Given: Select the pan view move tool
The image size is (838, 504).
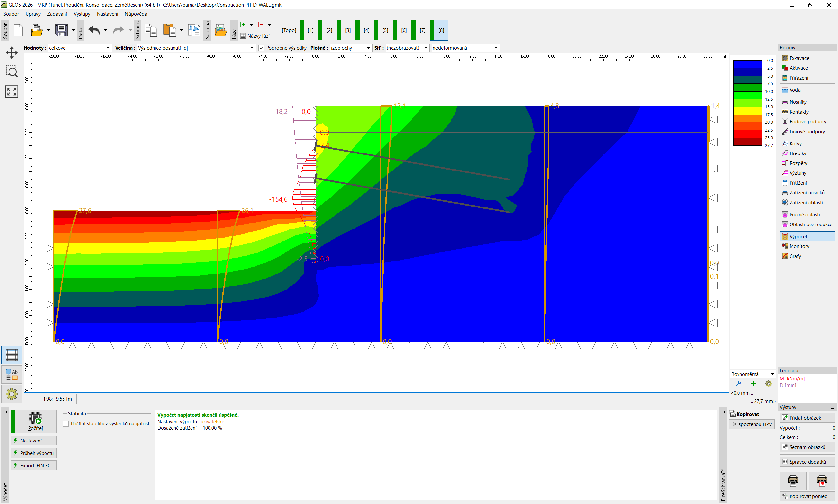Looking at the screenshot, I should (x=11, y=53).
